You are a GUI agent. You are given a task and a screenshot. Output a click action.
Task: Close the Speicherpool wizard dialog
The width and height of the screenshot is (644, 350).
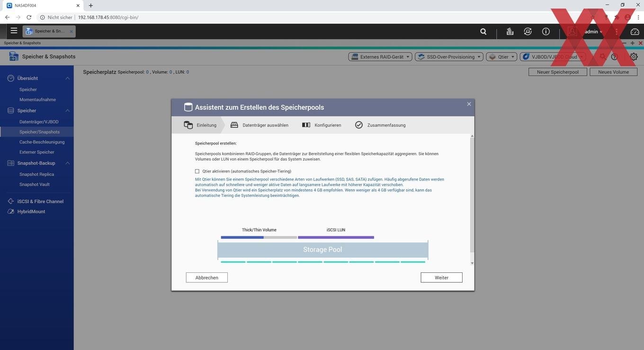point(469,104)
